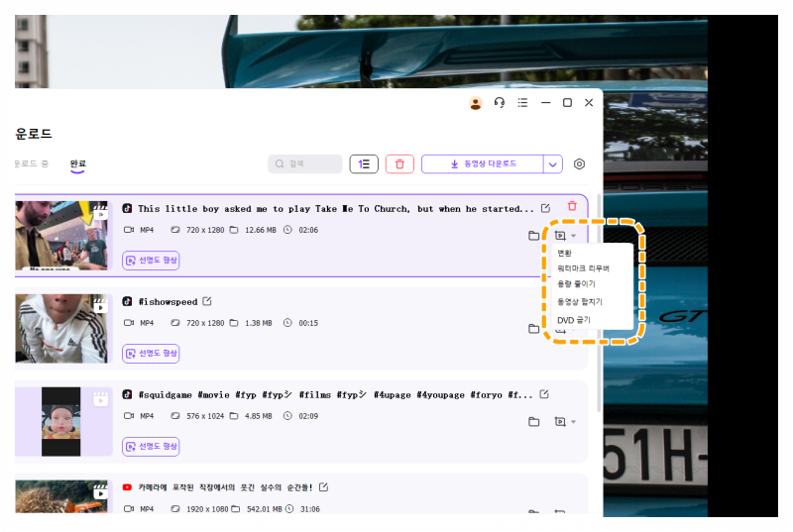Rename the 'This little boy asked me' video

click(545, 209)
